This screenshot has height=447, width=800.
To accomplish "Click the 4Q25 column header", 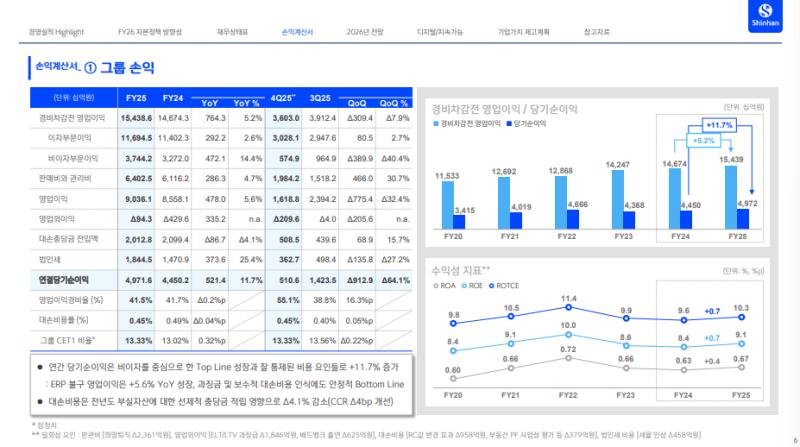I will [285, 98].
